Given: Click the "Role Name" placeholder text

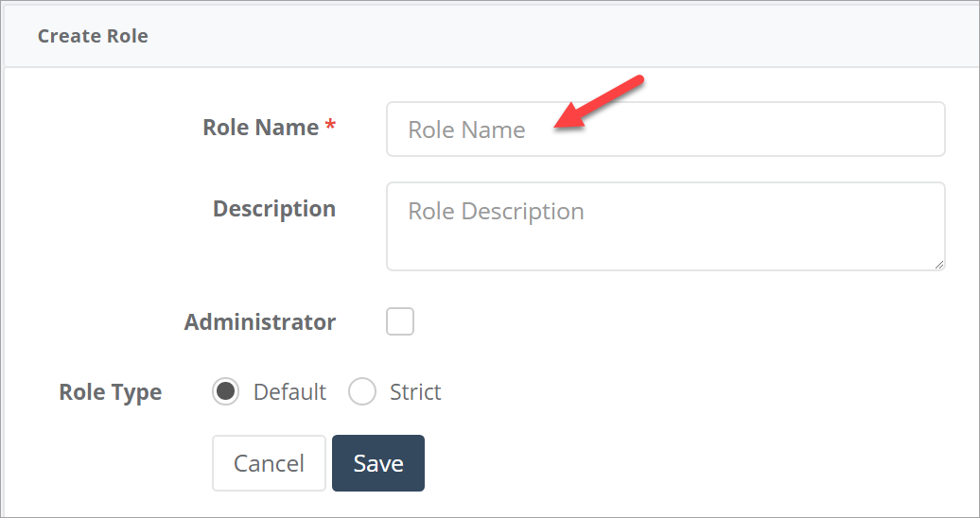Looking at the screenshot, I should tap(466, 129).
